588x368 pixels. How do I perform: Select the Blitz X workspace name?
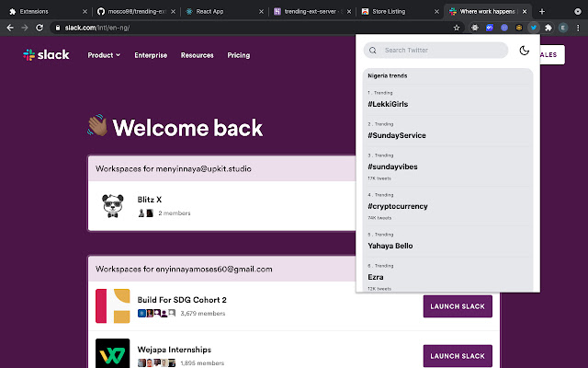click(x=149, y=200)
